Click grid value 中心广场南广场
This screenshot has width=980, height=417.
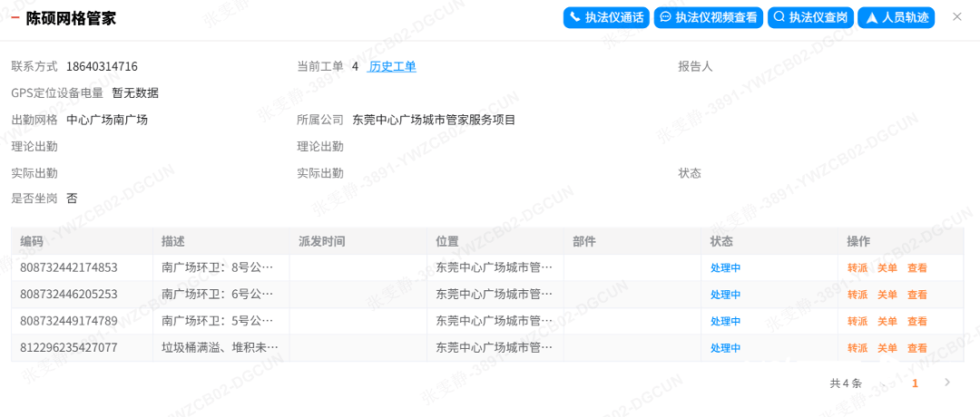(107, 120)
